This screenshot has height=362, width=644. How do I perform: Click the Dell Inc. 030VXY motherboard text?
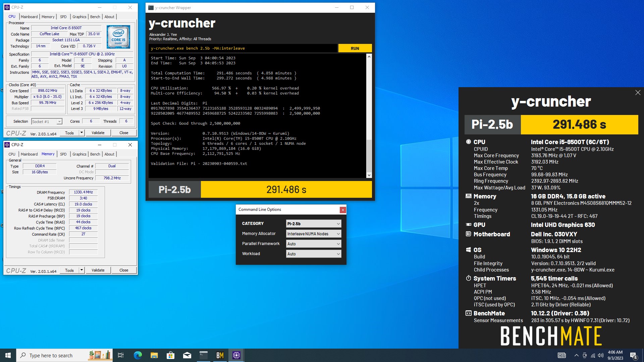[554, 234]
